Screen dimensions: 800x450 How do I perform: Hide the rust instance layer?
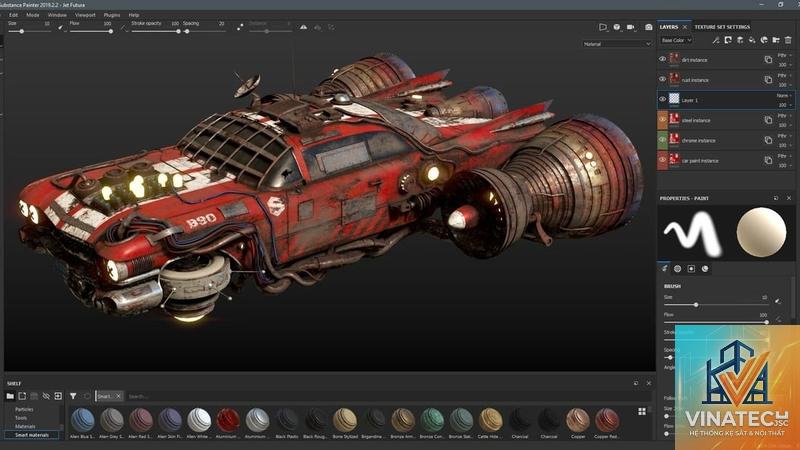coord(663,79)
